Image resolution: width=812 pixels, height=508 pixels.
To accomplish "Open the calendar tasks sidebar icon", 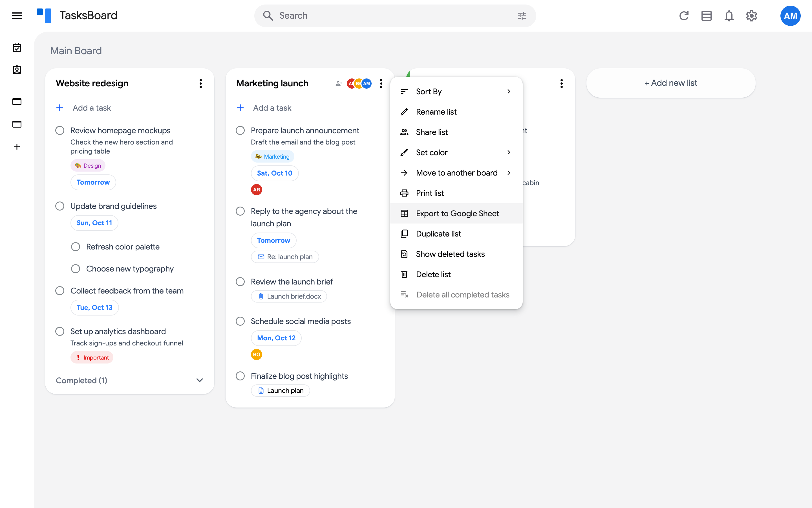I will [17, 47].
